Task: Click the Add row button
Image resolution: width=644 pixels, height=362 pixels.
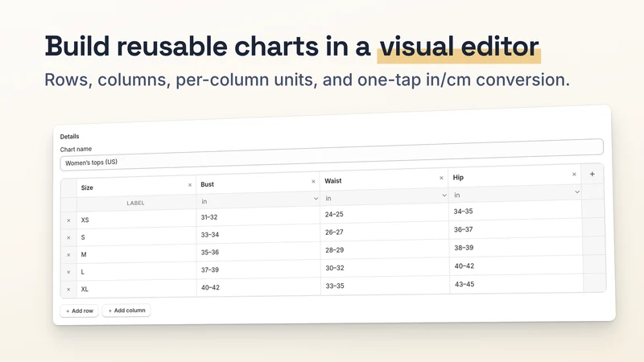Action: 79,311
